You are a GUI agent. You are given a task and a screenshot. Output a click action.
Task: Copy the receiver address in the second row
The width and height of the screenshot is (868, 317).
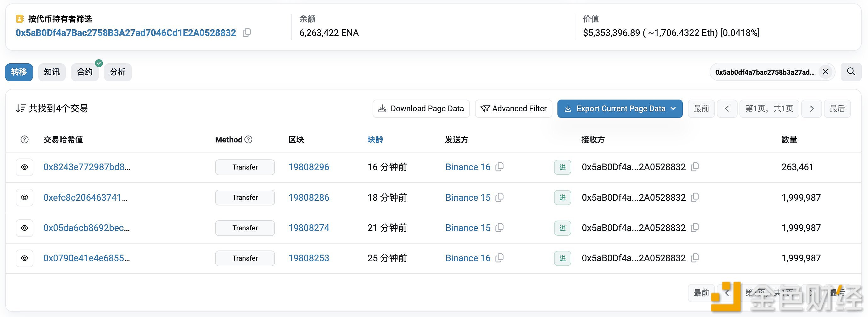695,197
